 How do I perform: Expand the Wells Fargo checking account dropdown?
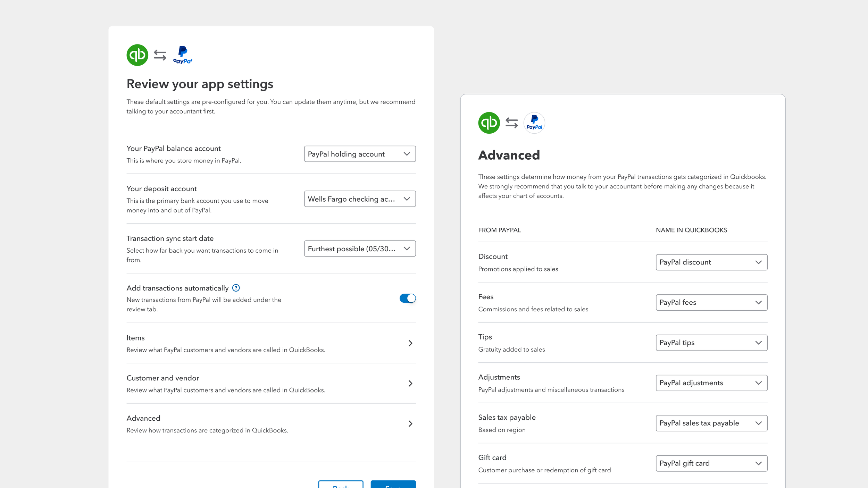[x=360, y=199]
